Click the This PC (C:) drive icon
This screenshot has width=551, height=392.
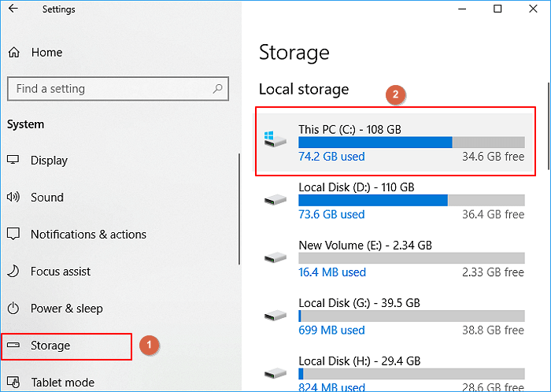pos(275,140)
